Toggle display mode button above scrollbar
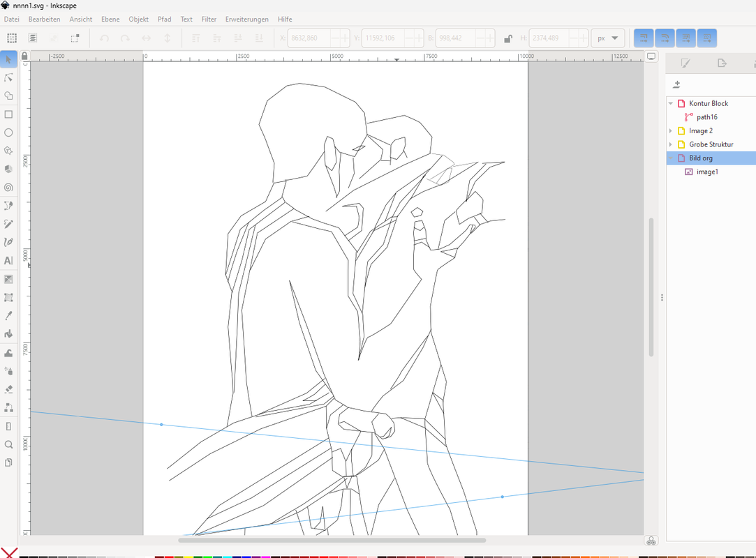This screenshot has width=756, height=558. click(x=651, y=56)
